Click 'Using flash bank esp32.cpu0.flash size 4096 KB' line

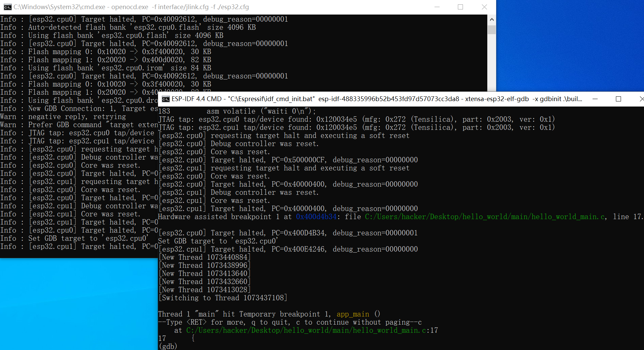112,36
